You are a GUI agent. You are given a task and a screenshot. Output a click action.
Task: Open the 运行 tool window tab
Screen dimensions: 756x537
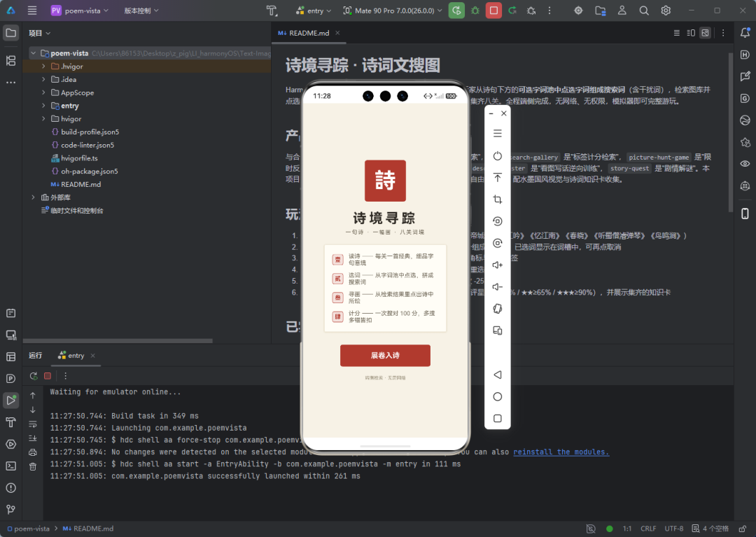(35, 355)
